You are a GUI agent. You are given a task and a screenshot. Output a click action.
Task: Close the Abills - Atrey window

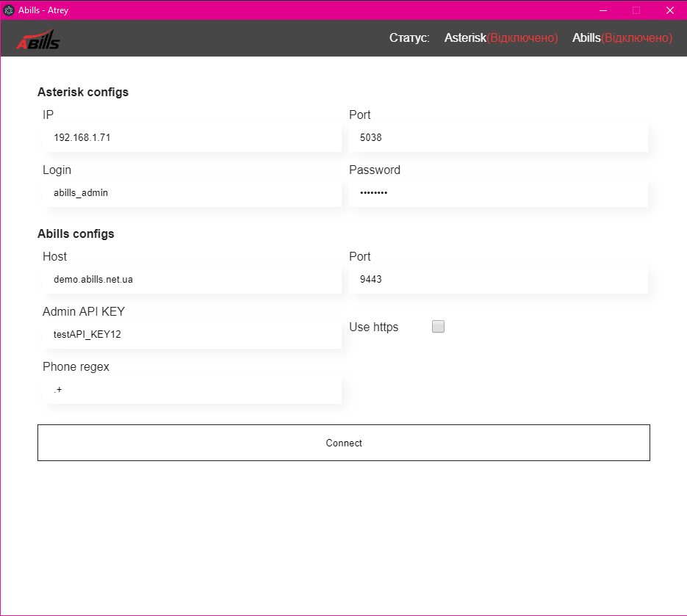669,10
